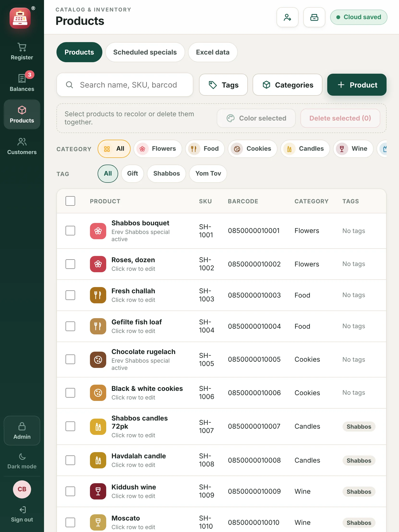This screenshot has height=532, width=399.
Task: Check the select-all checkbox in table header
Action: tap(70, 201)
